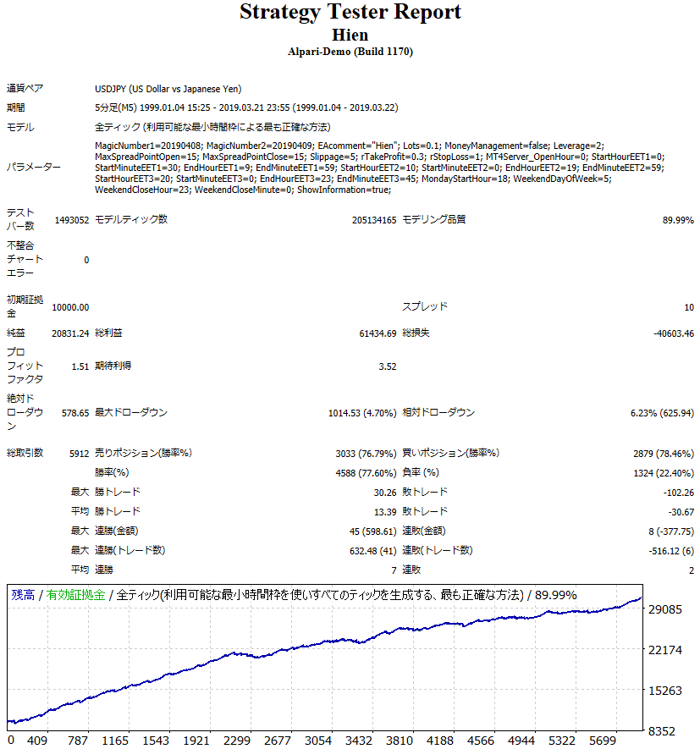Click the blue 残高 chart legend

coord(24,595)
